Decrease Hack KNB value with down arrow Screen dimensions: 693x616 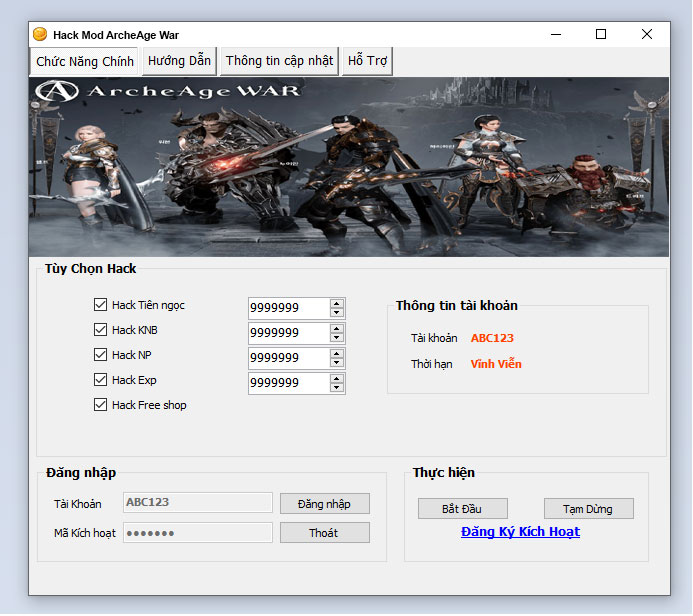click(337, 338)
